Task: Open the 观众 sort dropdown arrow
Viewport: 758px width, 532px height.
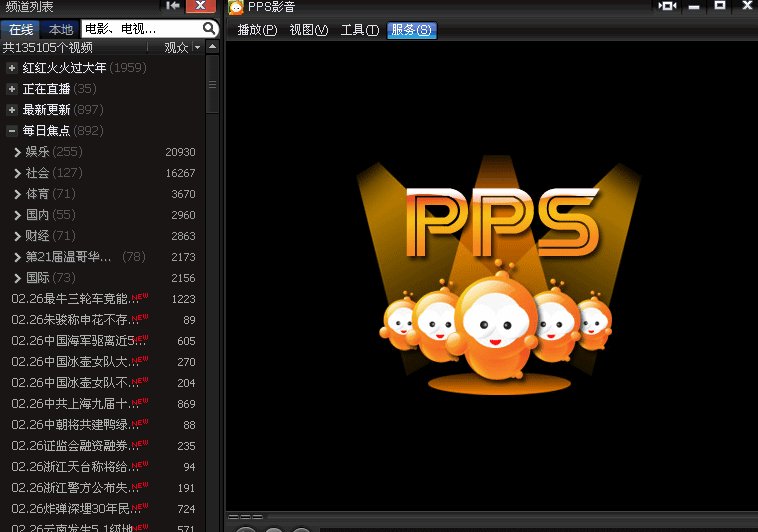Action: 197,47
